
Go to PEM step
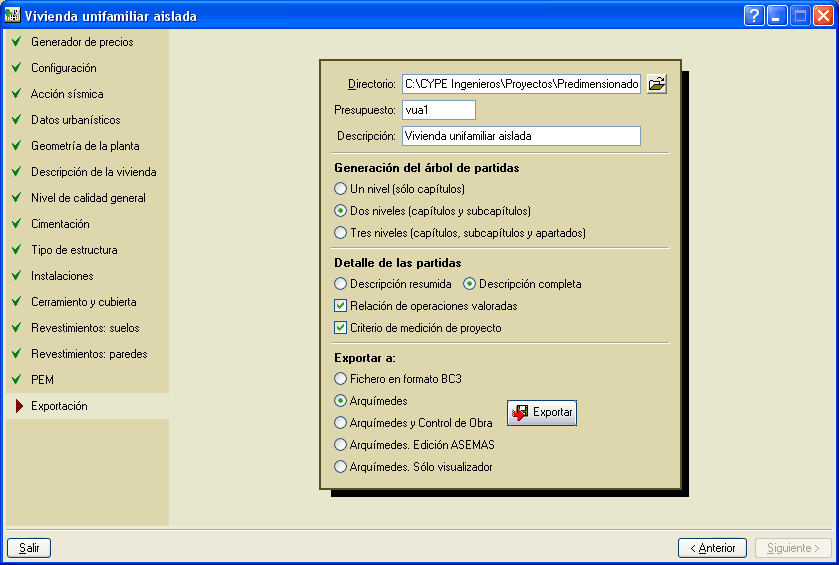click(x=42, y=380)
